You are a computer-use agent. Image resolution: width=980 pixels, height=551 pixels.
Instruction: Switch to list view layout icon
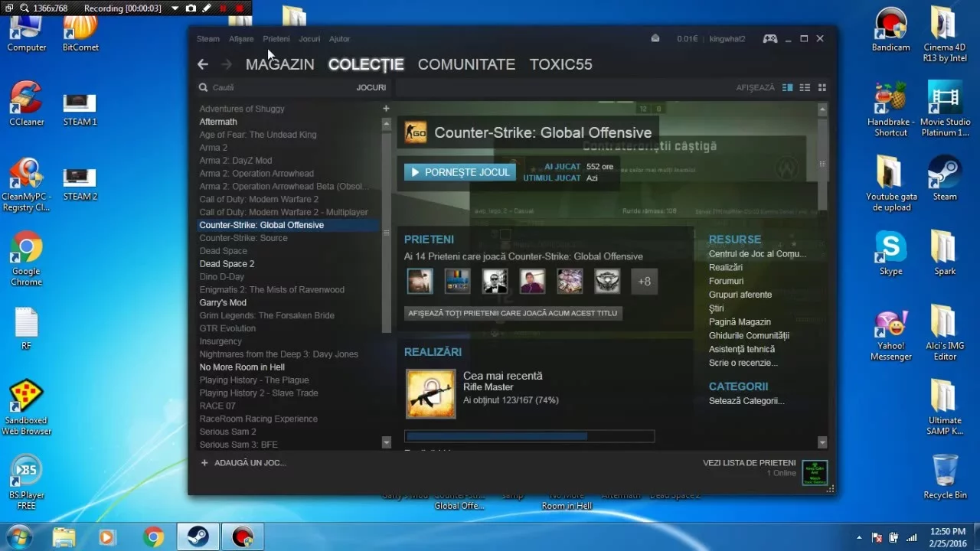tap(805, 87)
